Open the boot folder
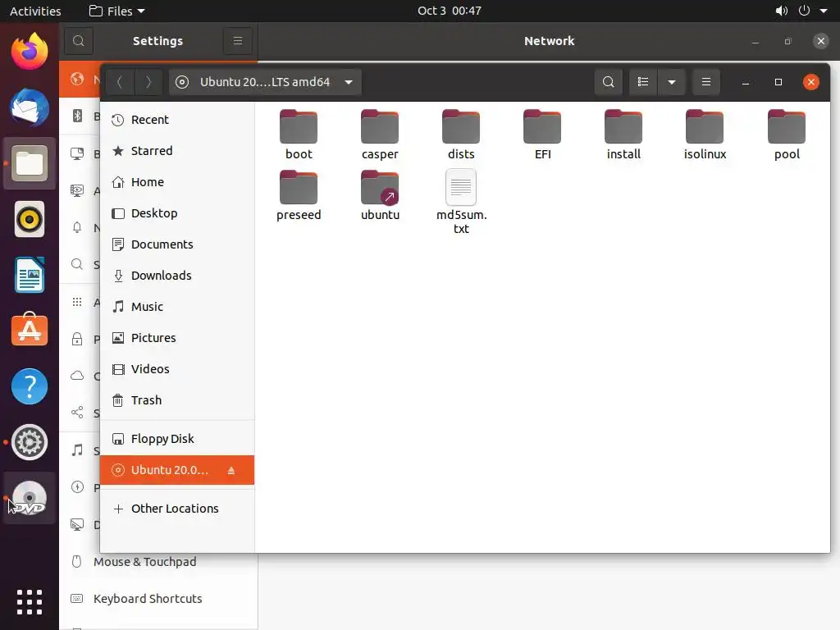Image resolution: width=840 pixels, height=630 pixels. pos(299,135)
